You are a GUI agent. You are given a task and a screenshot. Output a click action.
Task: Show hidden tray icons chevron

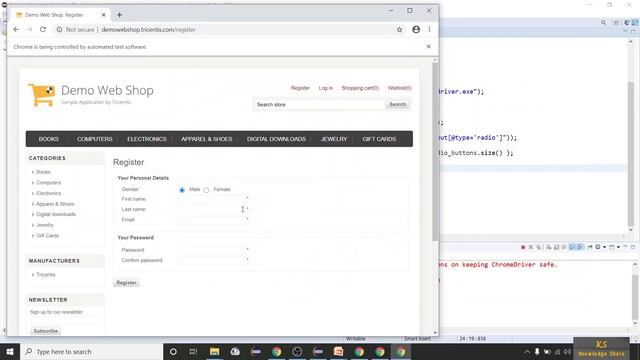[x=527, y=351]
